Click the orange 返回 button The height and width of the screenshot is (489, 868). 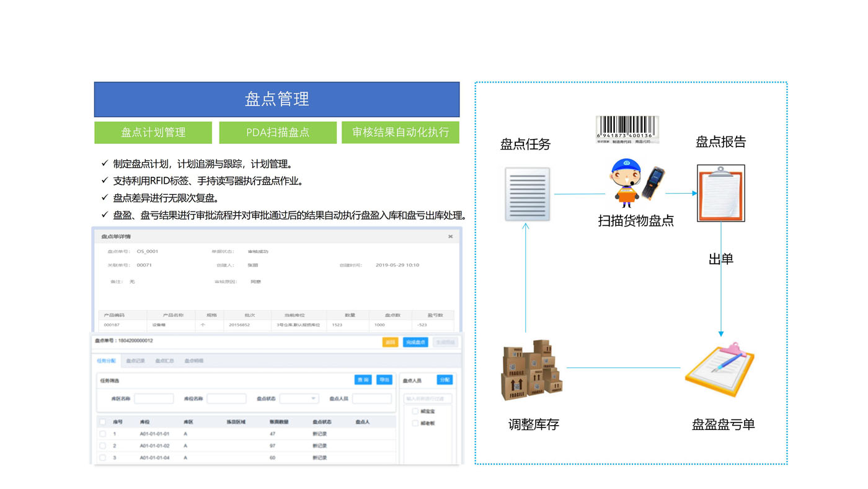coord(390,342)
